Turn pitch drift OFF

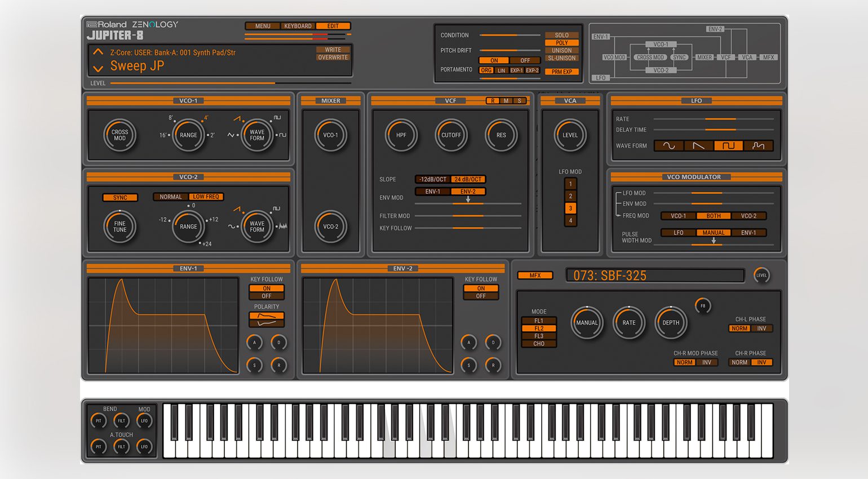(x=525, y=60)
